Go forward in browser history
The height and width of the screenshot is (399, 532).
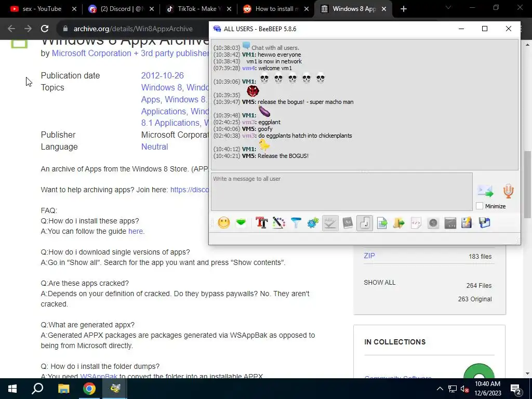pyautogui.click(x=28, y=29)
